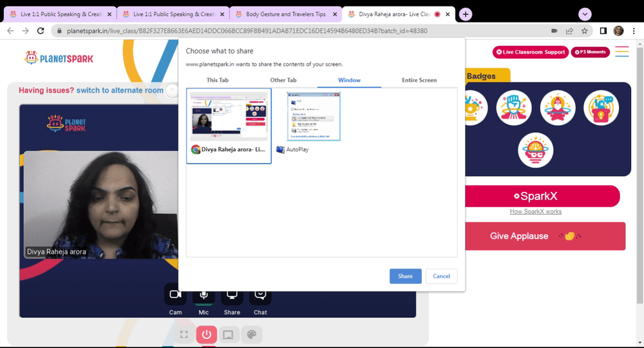This screenshot has width=644, height=348.
Task: Click the camera indicator in address bar
Action: 554,31
